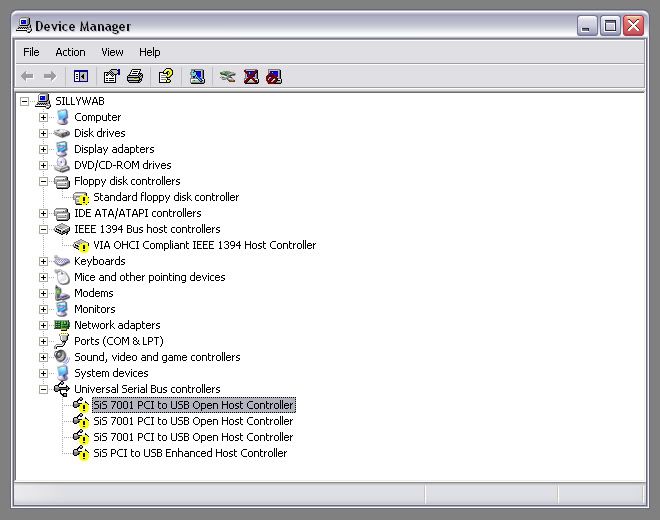Expand the Monitors category
Screen dimensions: 660x520
pos(43,309)
